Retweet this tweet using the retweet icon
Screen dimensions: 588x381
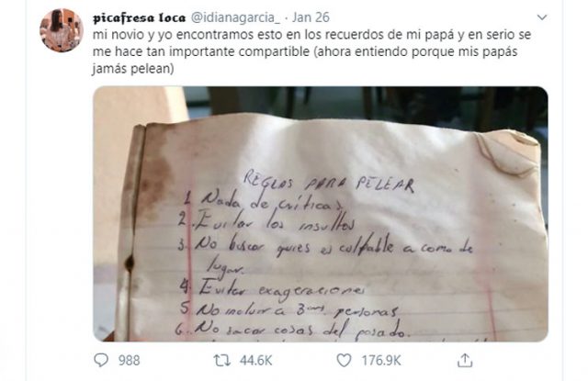(221, 361)
